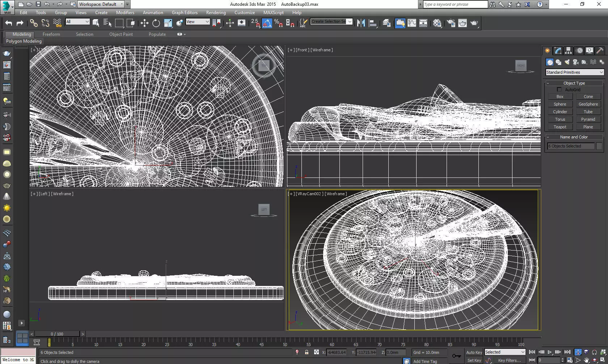Play the animation in the timeline controls
The image size is (608, 364).
pyautogui.click(x=550, y=352)
